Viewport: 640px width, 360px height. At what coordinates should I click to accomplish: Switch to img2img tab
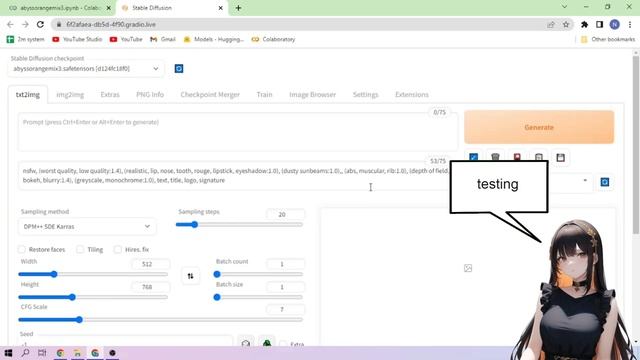70,95
